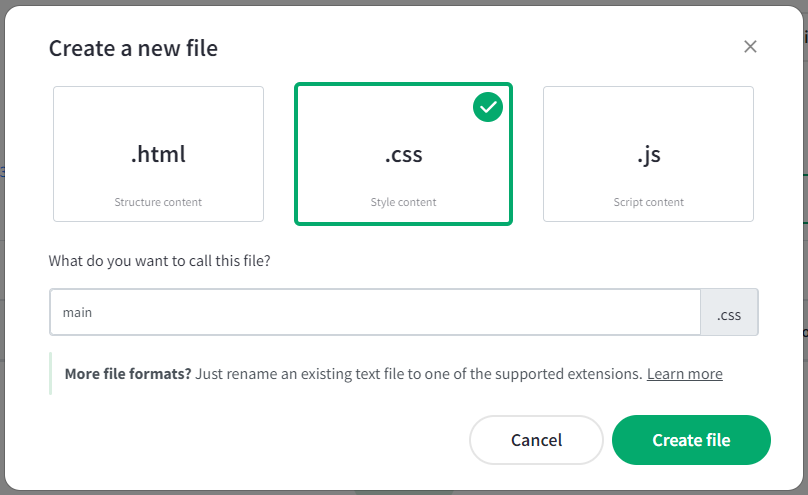The height and width of the screenshot is (495, 808).
Task: Click the Style content caption
Action: pos(403,202)
